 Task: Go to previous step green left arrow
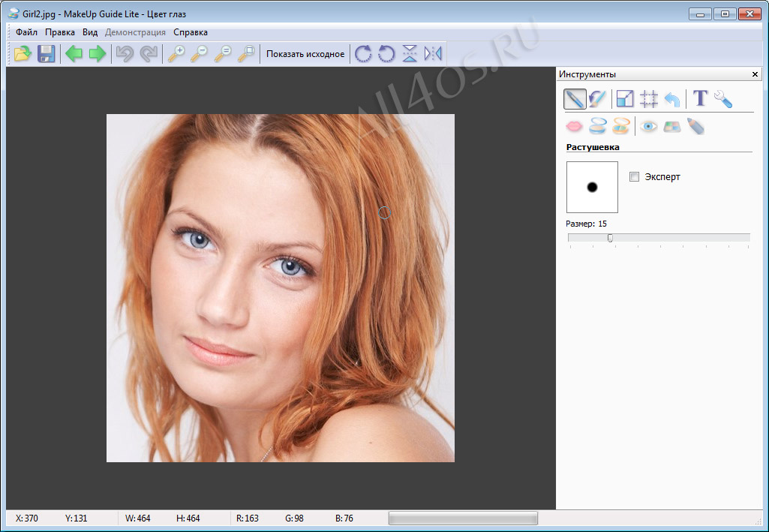[74, 53]
